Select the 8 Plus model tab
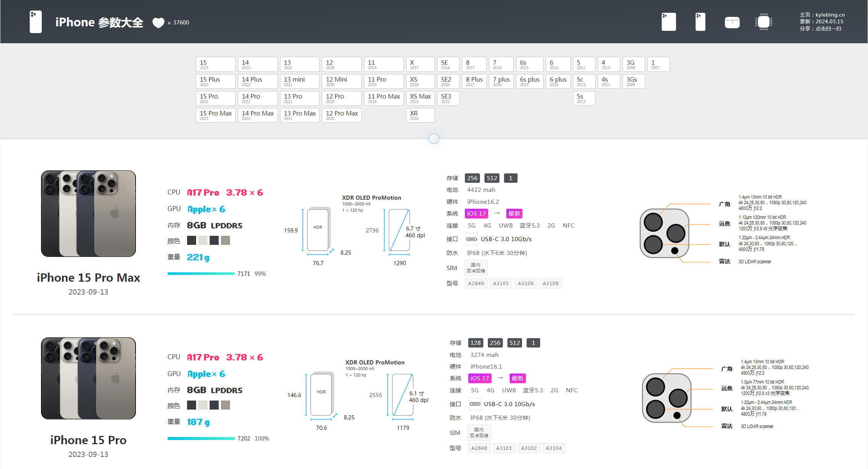868x469 pixels. [474, 81]
